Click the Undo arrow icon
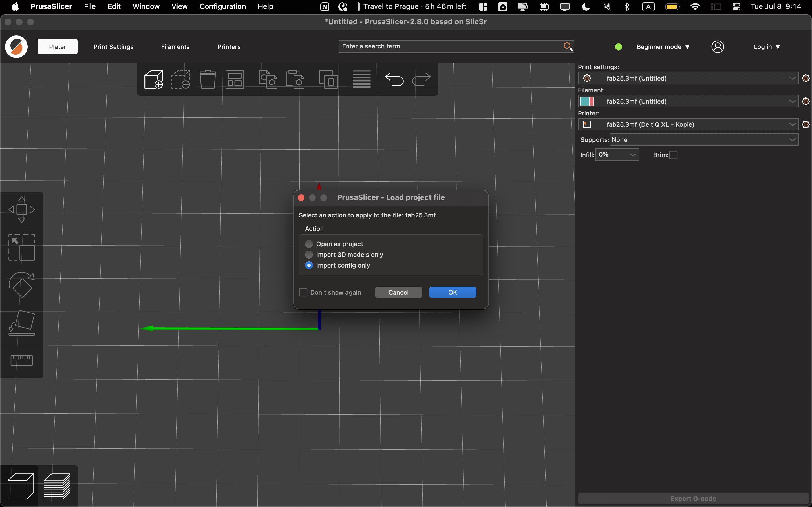The width and height of the screenshot is (812, 507). click(394, 79)
